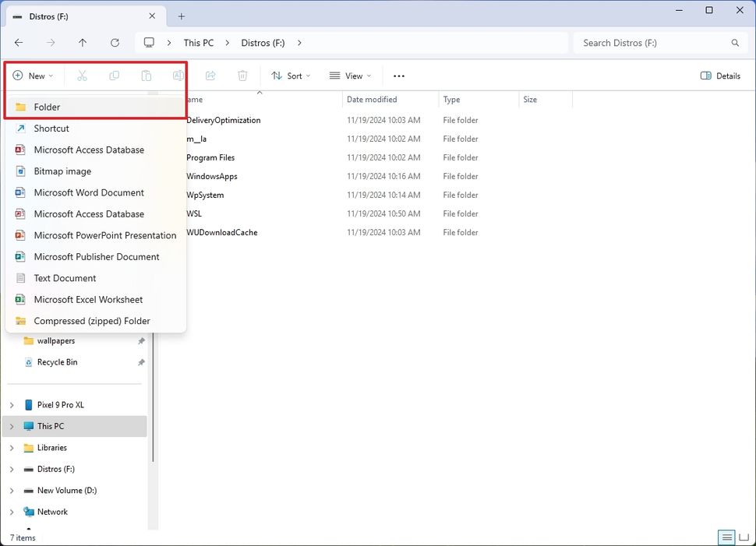Toggle the Details pane
Image resolution: width=756 pixels, height=546 pixels.
pyautogui.click(x=719, y=76)
